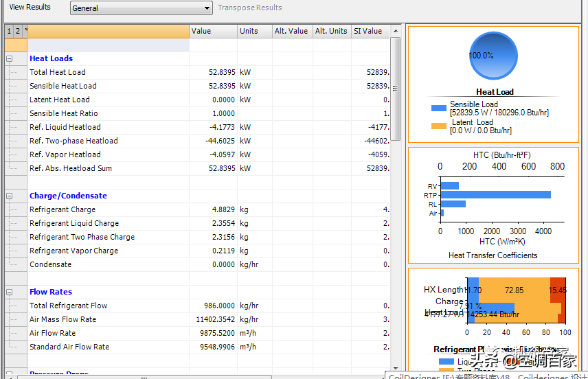Click the table scrollbar down arrow
The height and width of the screenshot is (379, 588).
click(396, 368)
